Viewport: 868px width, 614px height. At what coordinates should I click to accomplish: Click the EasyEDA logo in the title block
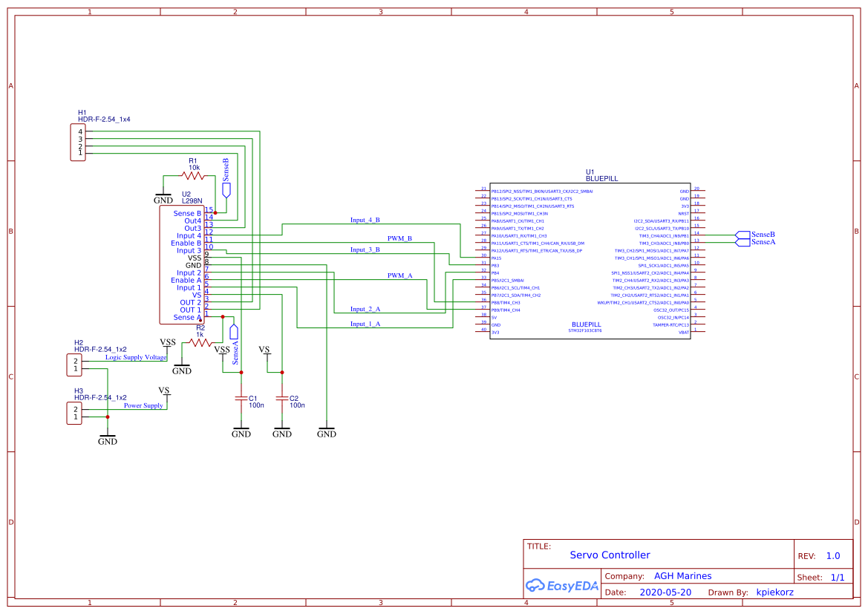[x=562, y=586]
